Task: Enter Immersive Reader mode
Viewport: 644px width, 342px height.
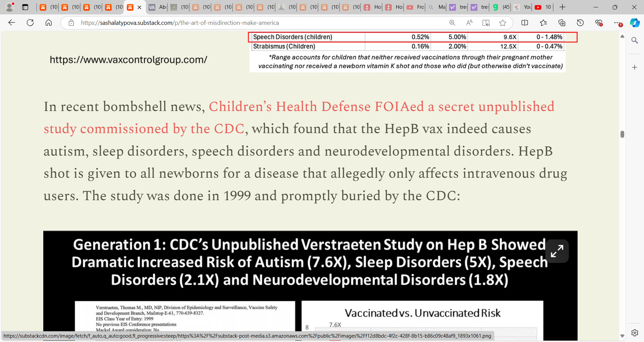Action: click(486, 23)
